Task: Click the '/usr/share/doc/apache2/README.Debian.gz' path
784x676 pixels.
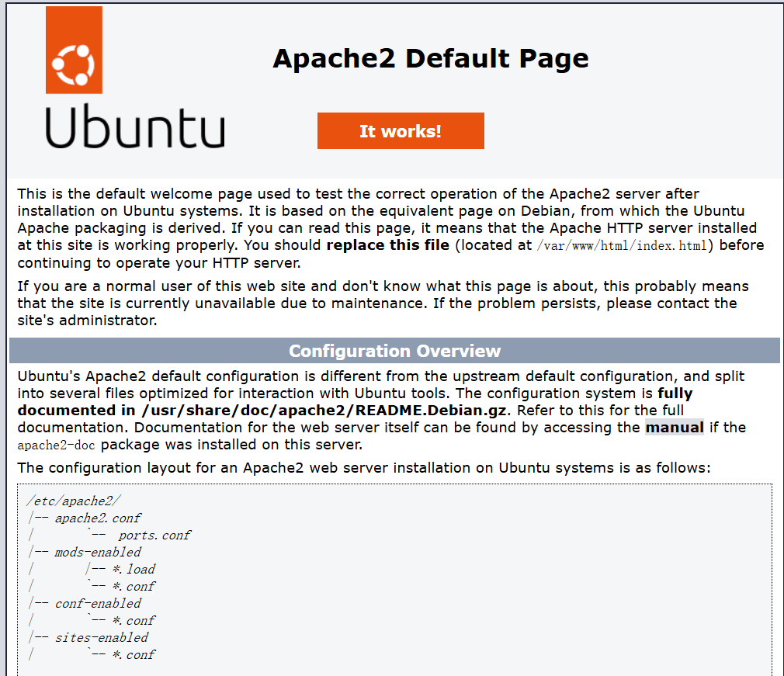Action: [x=324, y=411]
